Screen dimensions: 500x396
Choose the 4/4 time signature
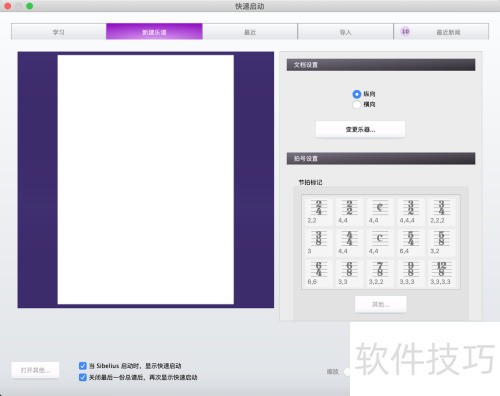point(349,242)
